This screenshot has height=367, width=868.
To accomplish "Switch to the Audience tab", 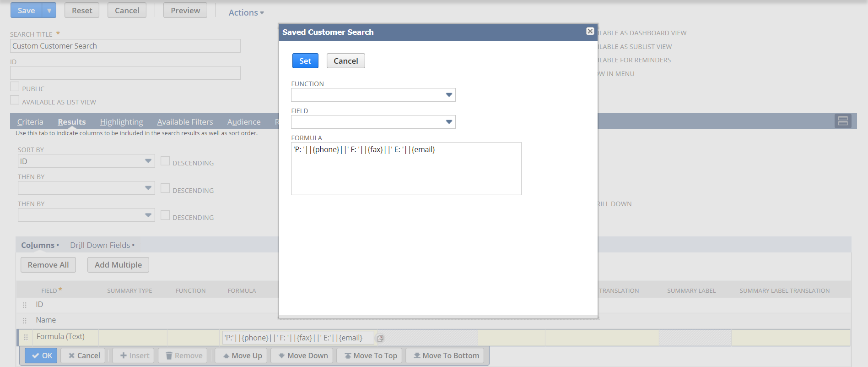I will pos(244,121).
